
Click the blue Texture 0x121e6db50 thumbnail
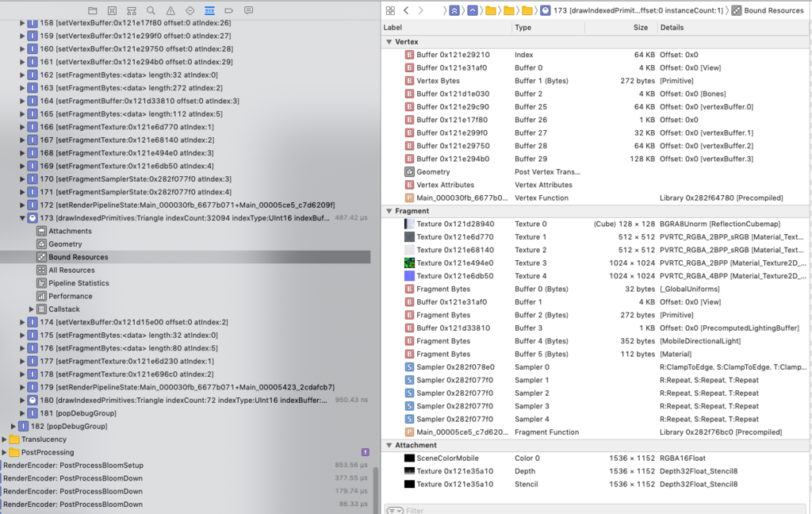pyautogui.click(x=409, y=276)
